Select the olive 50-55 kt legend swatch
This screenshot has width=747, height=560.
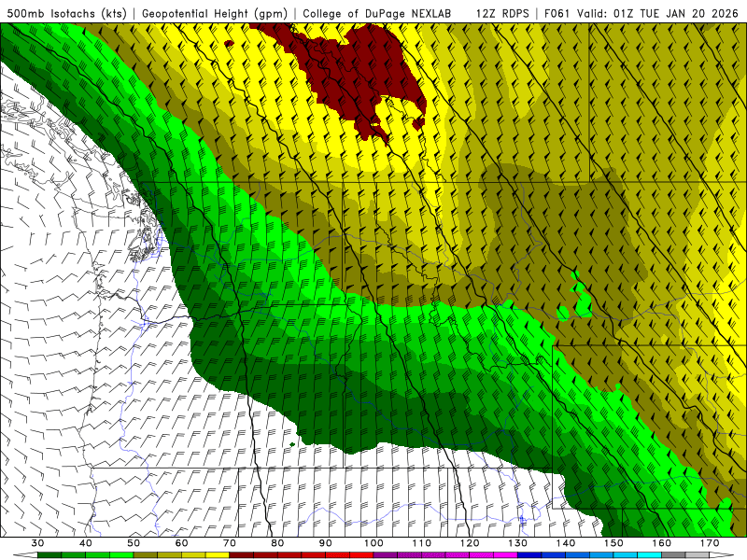point(146,555)
